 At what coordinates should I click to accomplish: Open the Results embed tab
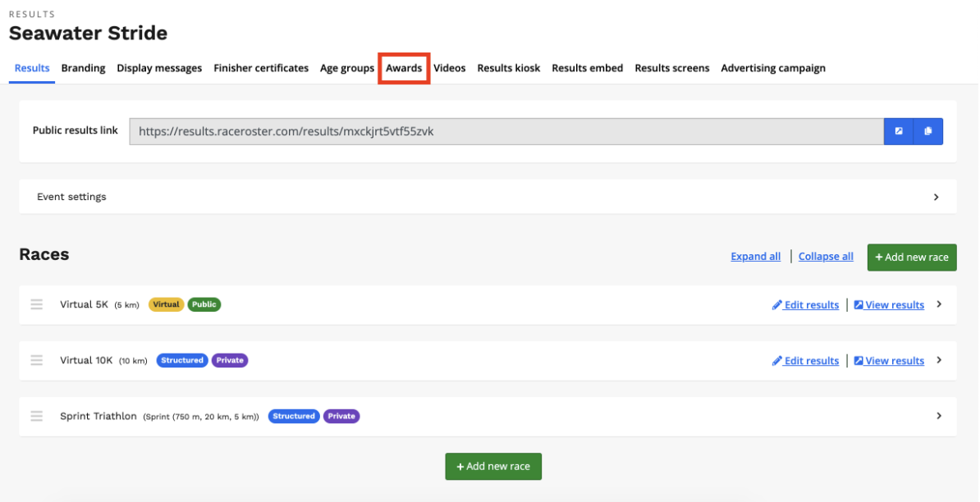(x=588, y=68)
